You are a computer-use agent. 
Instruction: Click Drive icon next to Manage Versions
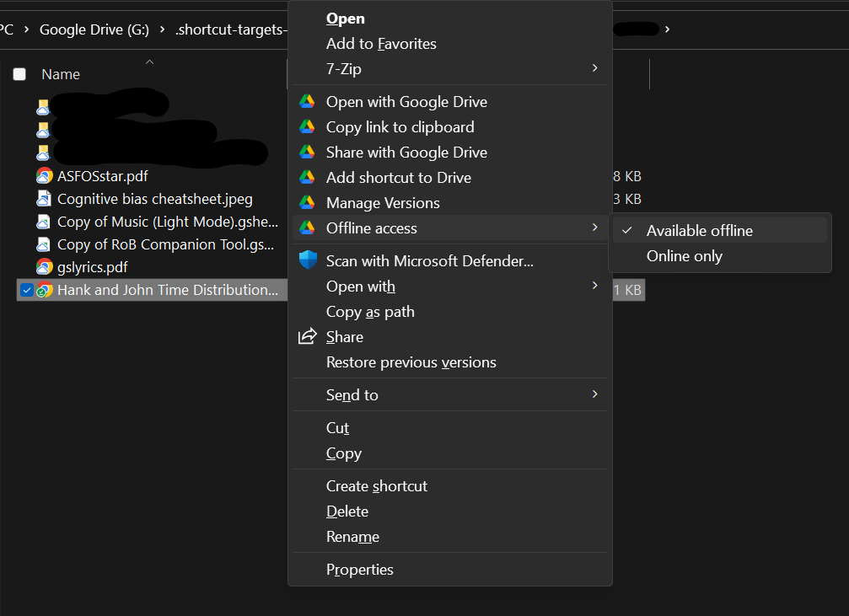point(307,203)
